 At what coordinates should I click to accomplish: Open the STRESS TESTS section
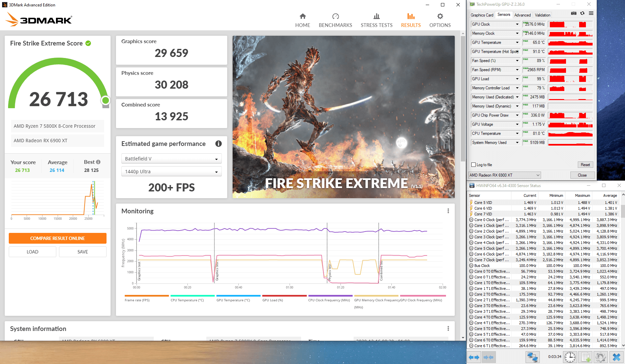click(377, 20)
